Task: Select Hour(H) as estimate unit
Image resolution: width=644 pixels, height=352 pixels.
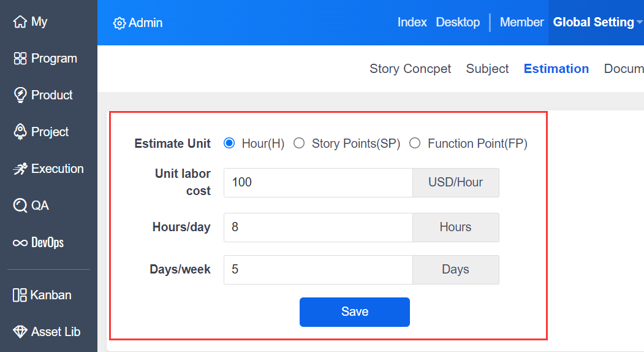Action: click(x=230, y=143)
